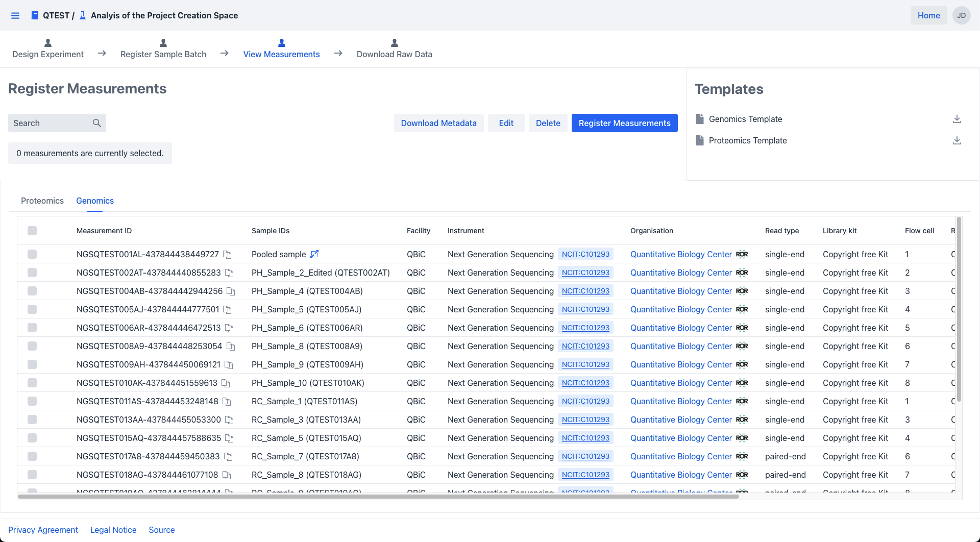
Task: Click the JD user avatar
Action: (x=961, y=15)
